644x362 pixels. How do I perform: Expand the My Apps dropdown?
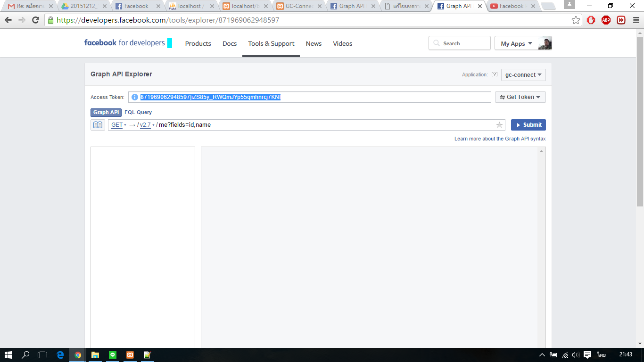pyautogui.click(x=516, y=43)
